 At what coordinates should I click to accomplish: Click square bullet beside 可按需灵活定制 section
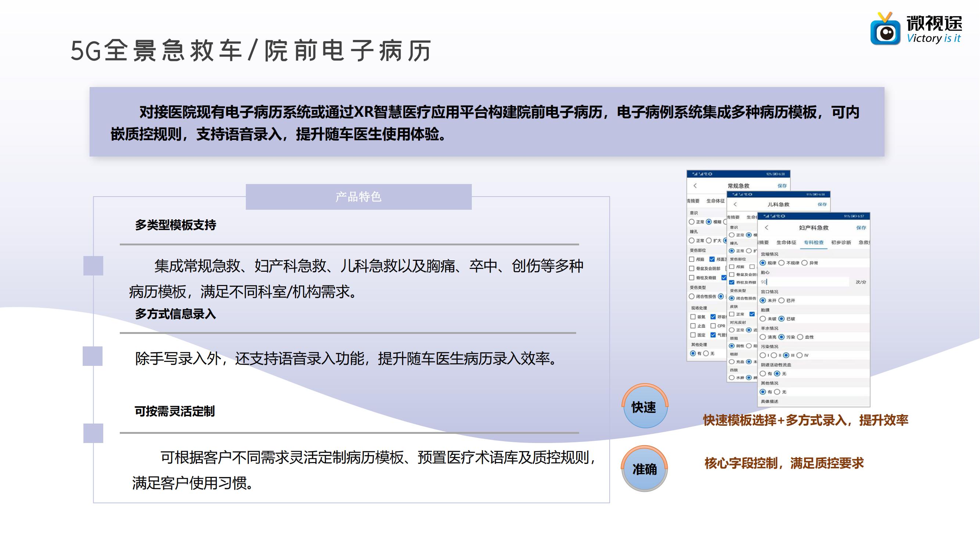[93, 433]
